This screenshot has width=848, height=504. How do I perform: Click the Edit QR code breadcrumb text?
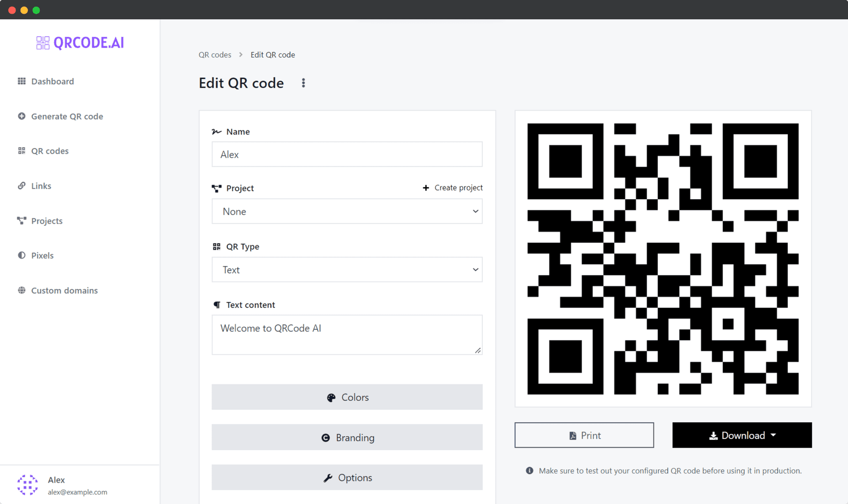point(273,55)
